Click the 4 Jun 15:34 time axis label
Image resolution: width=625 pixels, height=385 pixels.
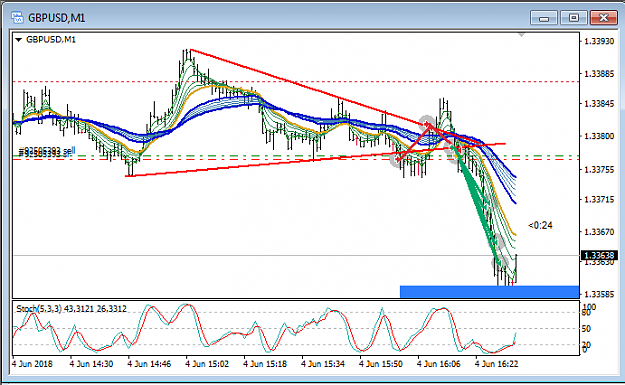(x=323, y=364)
